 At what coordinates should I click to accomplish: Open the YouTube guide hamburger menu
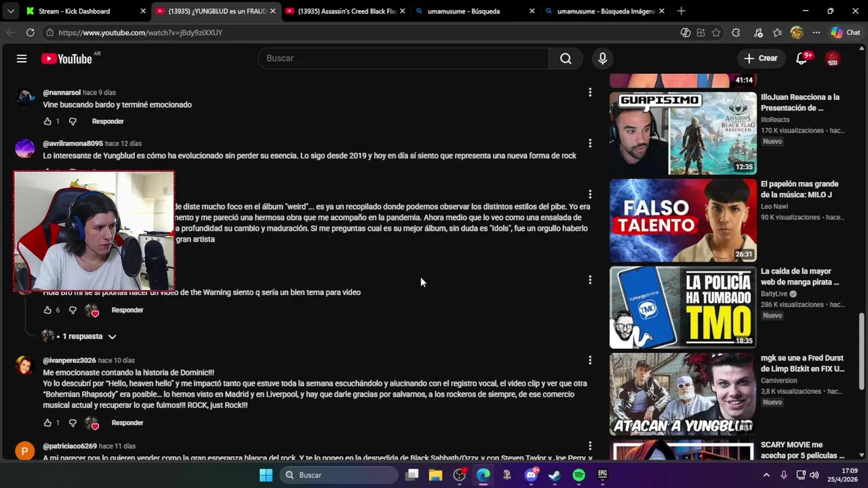[x=22, y=58]
